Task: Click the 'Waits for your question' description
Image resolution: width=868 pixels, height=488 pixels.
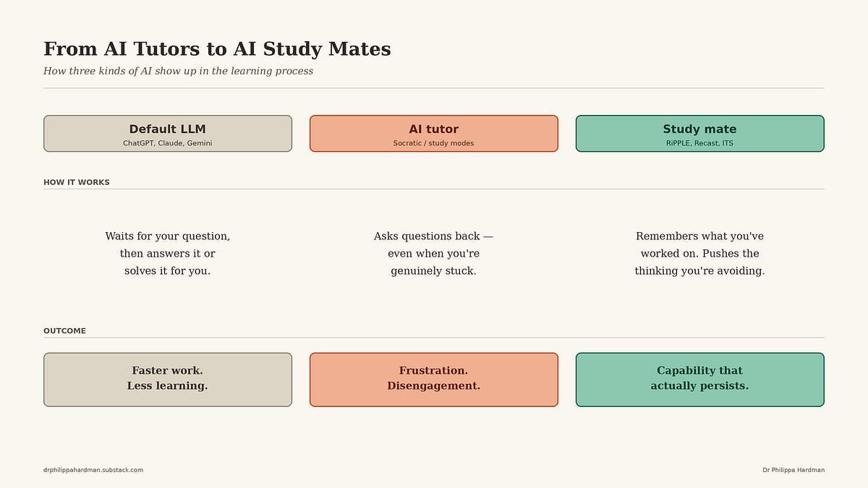Action: [168, 254]
